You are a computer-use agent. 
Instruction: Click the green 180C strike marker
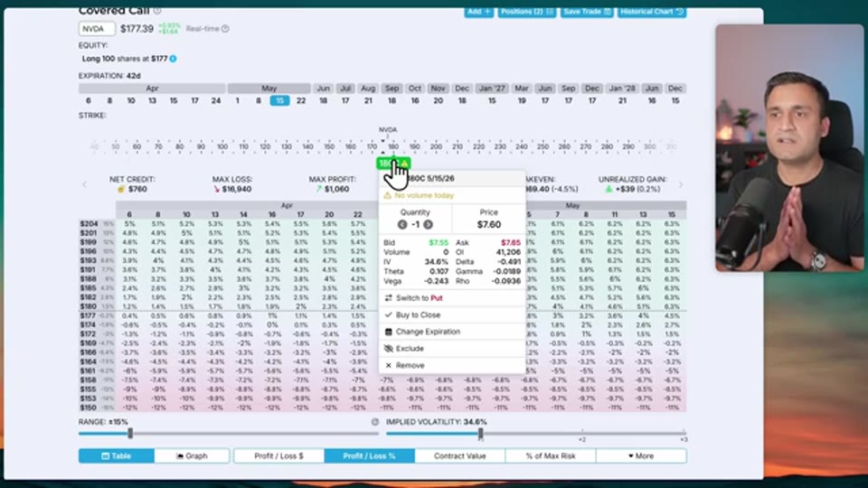click(393, 164)
